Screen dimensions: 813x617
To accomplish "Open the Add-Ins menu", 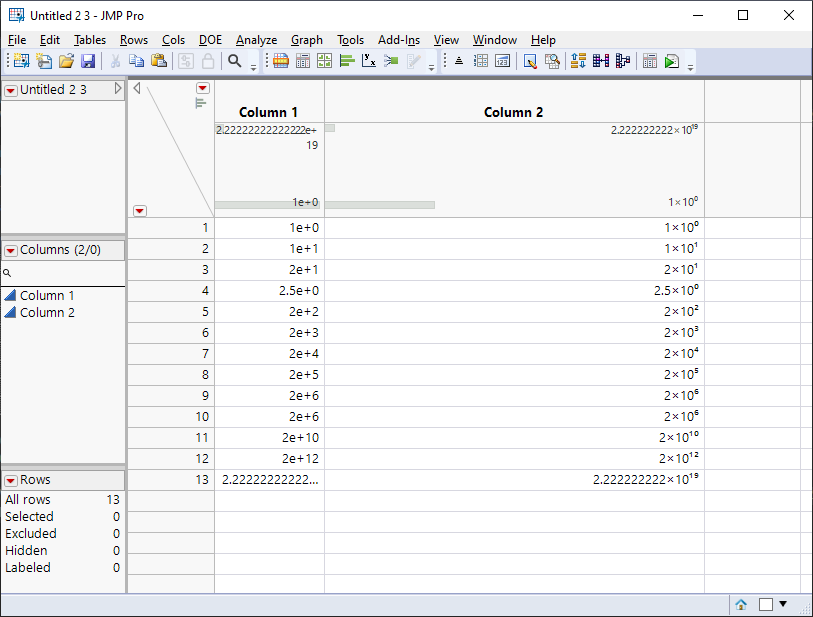I will coord(399,40).
